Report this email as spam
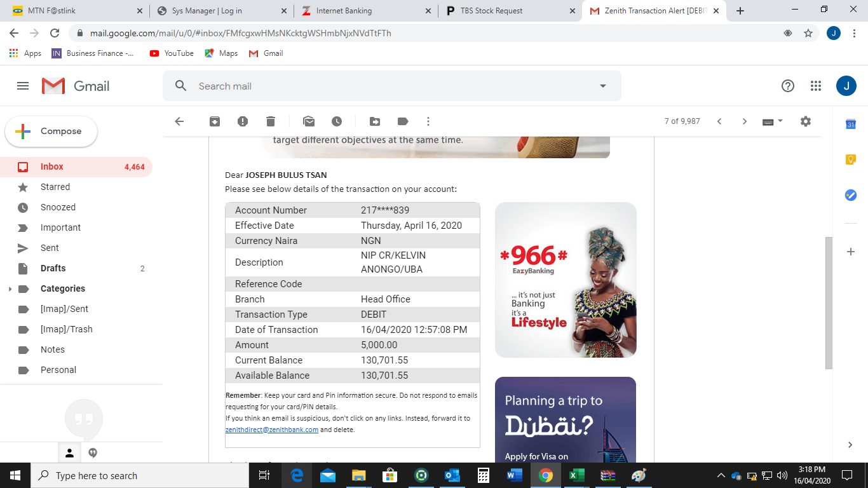Screen dimensions: 868x488 click(x=243, y=121)
